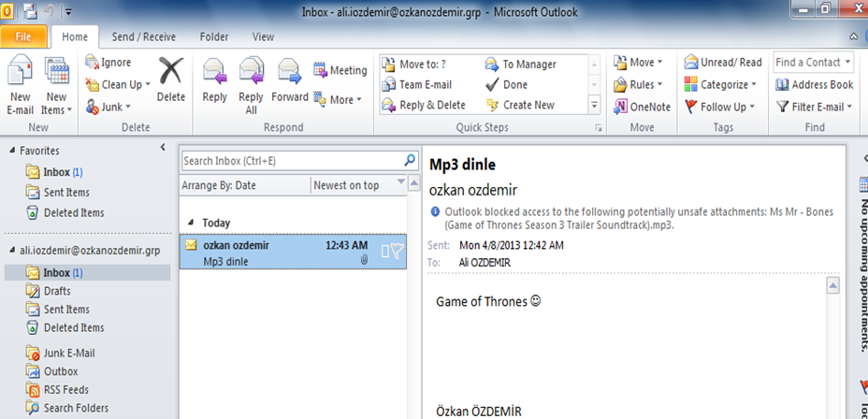This screenshot has width=868, height=419.
Task: Run the Done quick step
Action: (507, 85)
